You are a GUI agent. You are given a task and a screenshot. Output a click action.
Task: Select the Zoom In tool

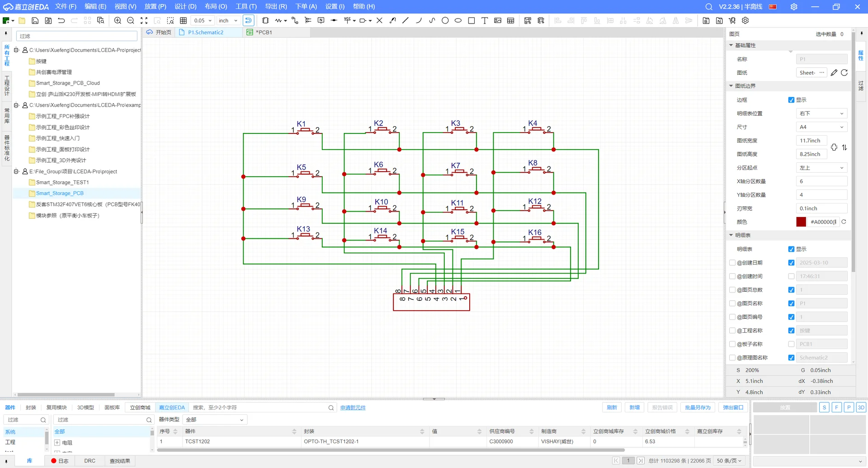(117, 20)
